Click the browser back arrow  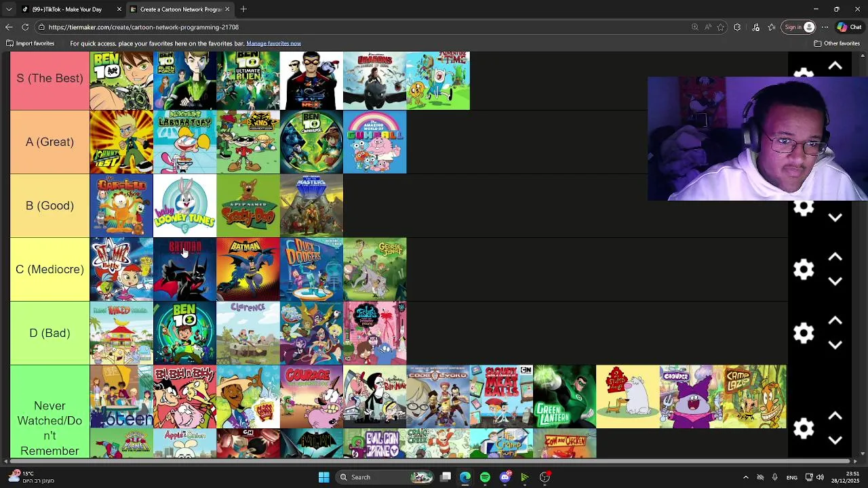(x=9, y=27)
